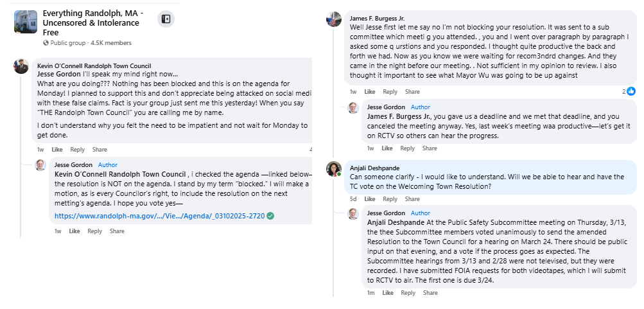Click the 5d timestamp on Anjali's comment
644x309 pixels.
coord(353,199)
